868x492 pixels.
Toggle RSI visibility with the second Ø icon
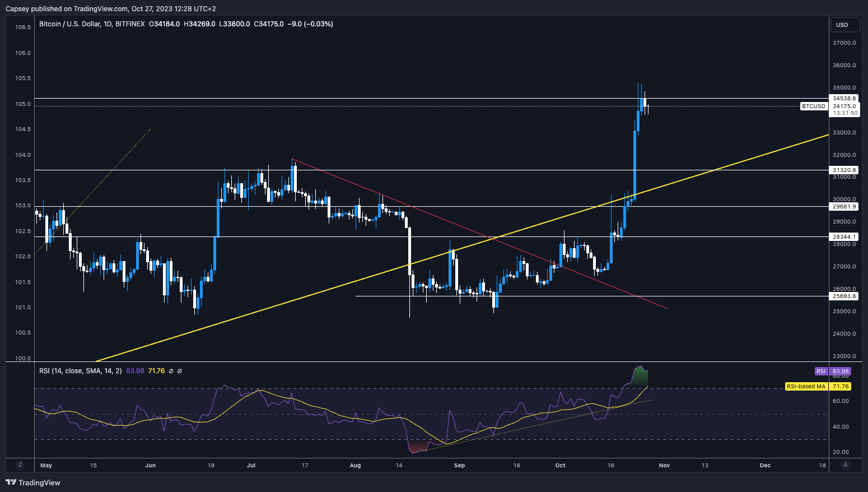(x=179, y=370)
